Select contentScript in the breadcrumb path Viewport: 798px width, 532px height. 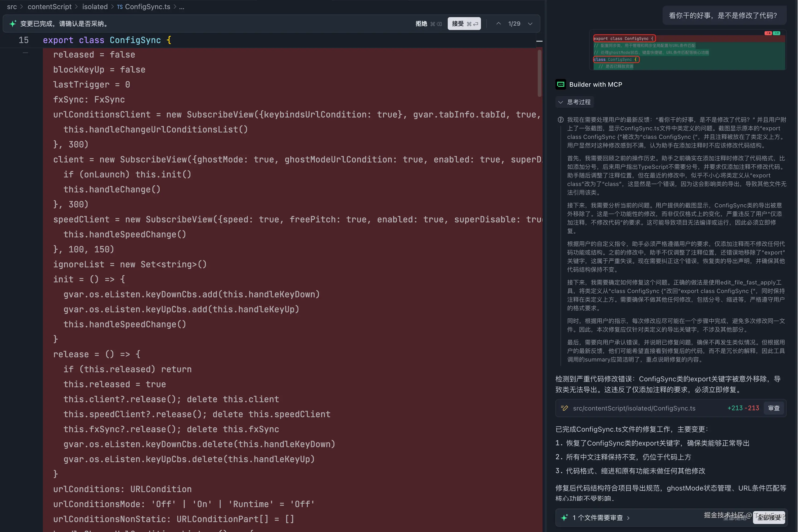50,7
